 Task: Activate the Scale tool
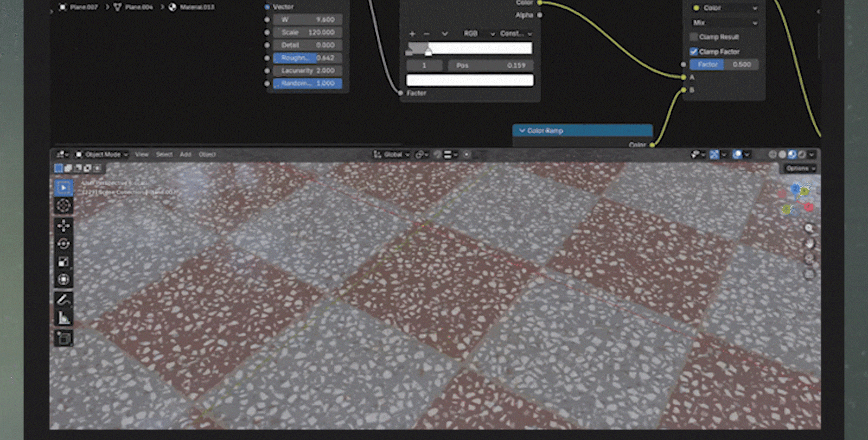tap(63, 262)
